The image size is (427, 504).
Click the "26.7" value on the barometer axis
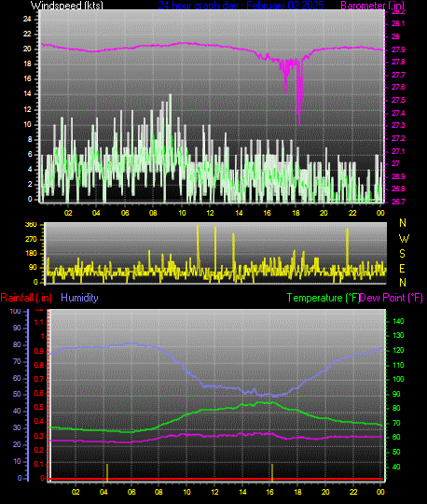click(x=398, y=202)
